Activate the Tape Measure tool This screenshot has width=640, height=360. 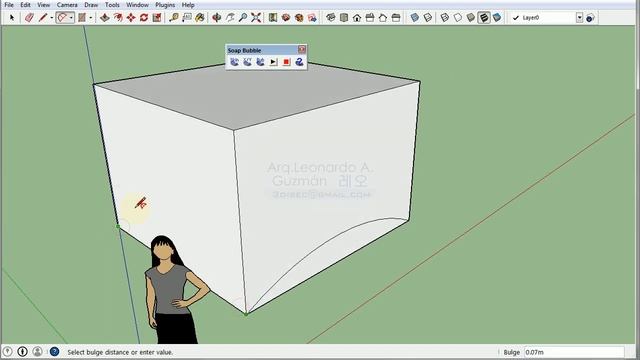click(174, 18)
